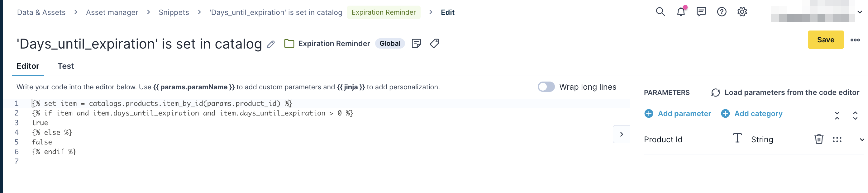Image resolution: width=868 pixels, height=193 pixels.
Task: Toggle Wrap long lines switch
Action: pos(546,87)
